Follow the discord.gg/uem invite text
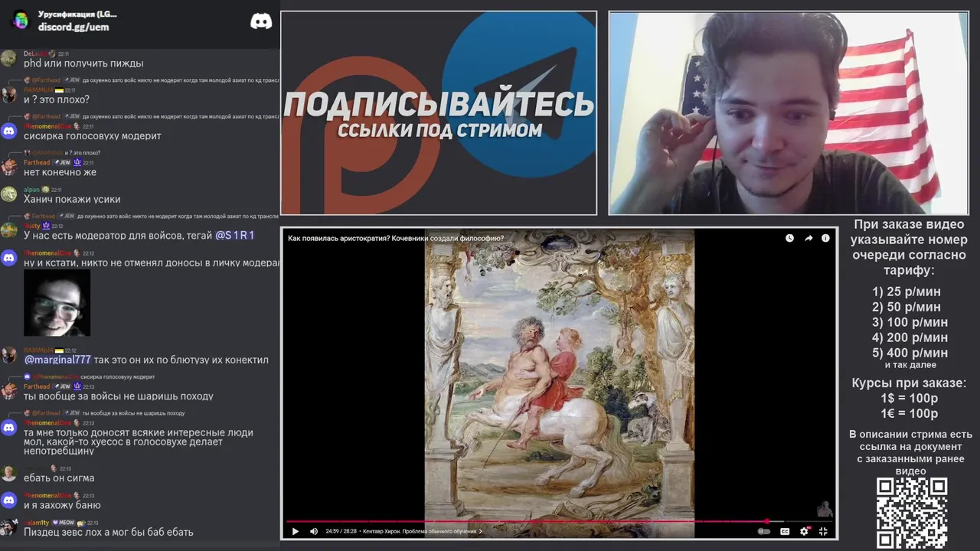This screenshot has width=980, height=551. [x=73, y=27]
